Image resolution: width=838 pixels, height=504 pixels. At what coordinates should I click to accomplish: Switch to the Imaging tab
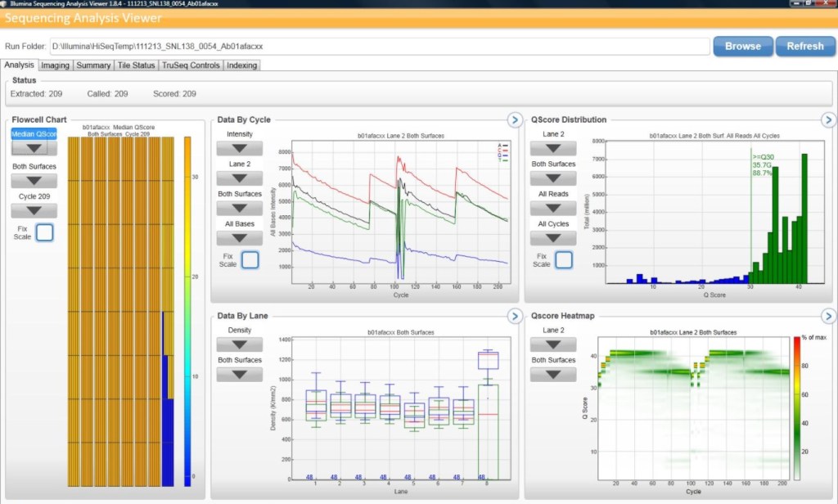(x=56, y=65)
